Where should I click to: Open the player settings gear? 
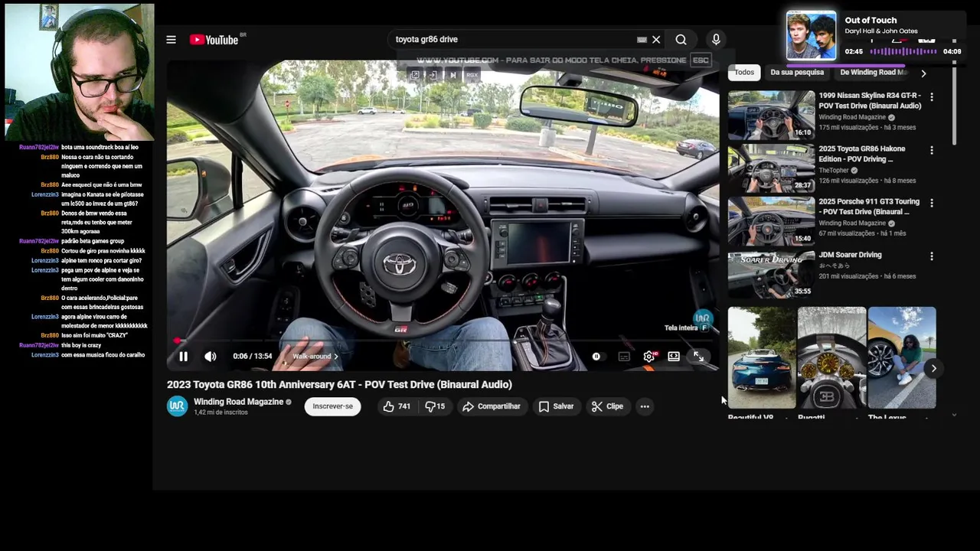click(x=649, y=357)
